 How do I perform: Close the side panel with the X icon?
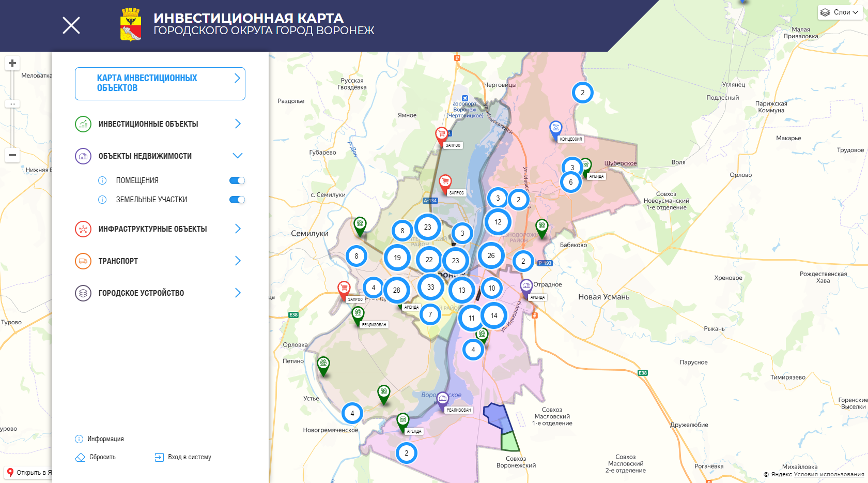click(71, 25)
